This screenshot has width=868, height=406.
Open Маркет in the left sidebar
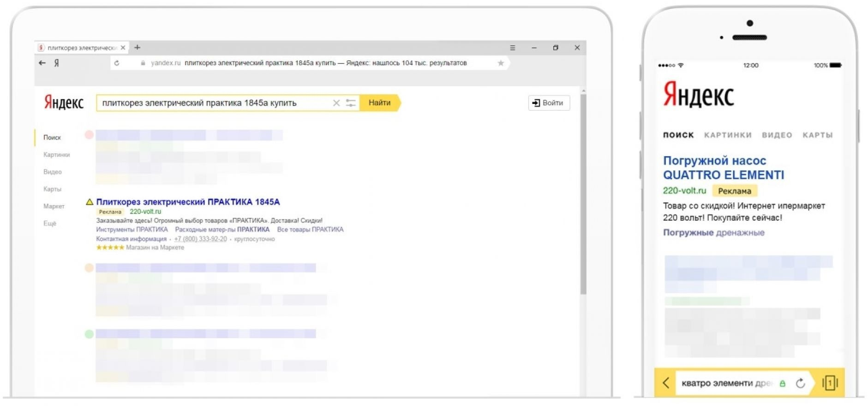click(x=54, y=206)
